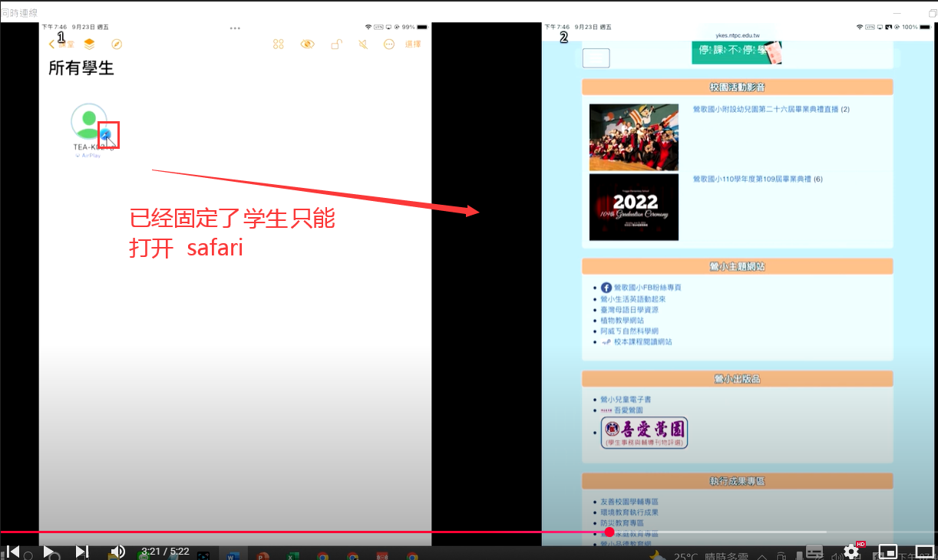Click the 校園活動影音 section header
938x560 pixels.
click(x=738, y=87)
